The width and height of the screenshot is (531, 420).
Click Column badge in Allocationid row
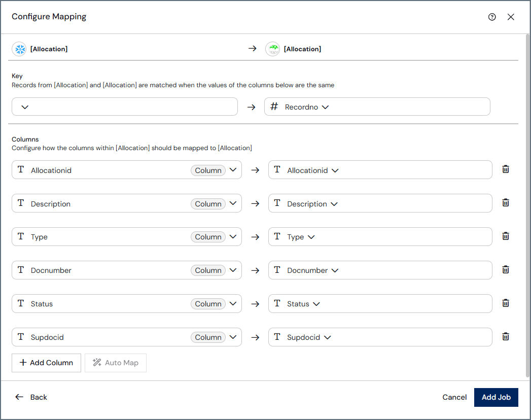(x=208, y=170)
